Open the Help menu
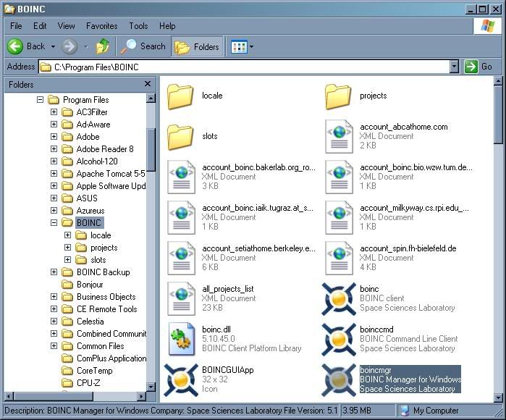 pos(167,26)
